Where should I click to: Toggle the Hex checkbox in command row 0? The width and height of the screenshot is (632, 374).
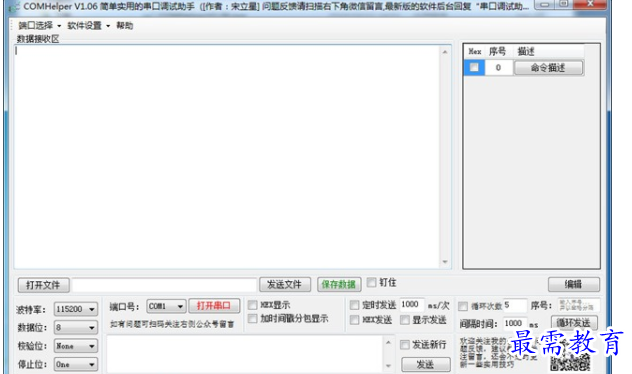pyautogui.click(x=474, y=67)
